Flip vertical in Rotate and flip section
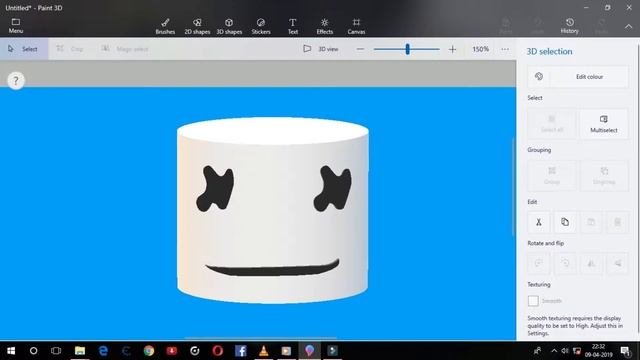Viewport: 640px width, 360px height. (617, 263)
